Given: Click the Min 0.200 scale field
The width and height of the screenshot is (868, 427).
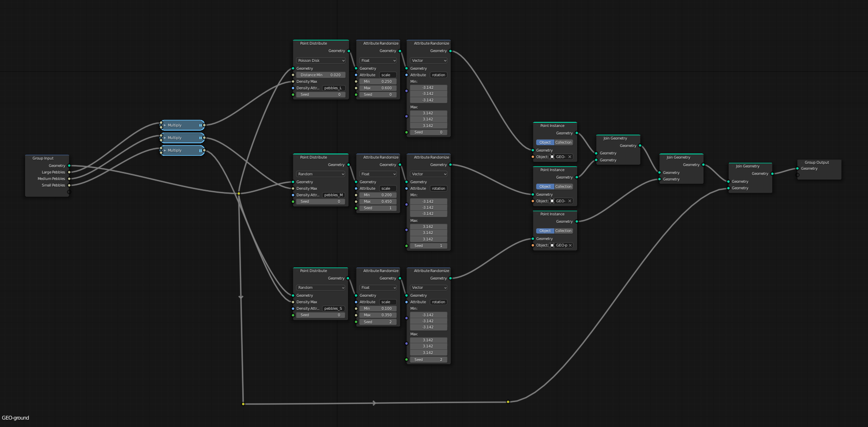Looking at the screenshot, I should pos(378,195).
